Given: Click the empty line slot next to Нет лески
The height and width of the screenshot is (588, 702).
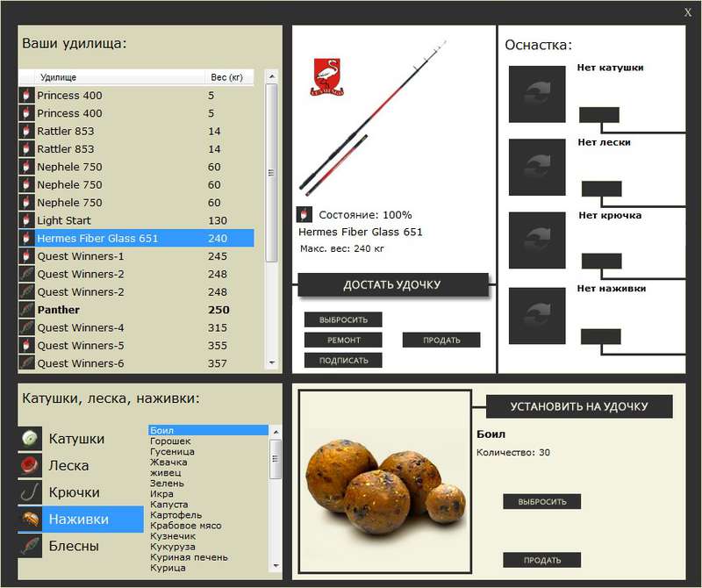Looking at the screenshot, I should 537,167.
